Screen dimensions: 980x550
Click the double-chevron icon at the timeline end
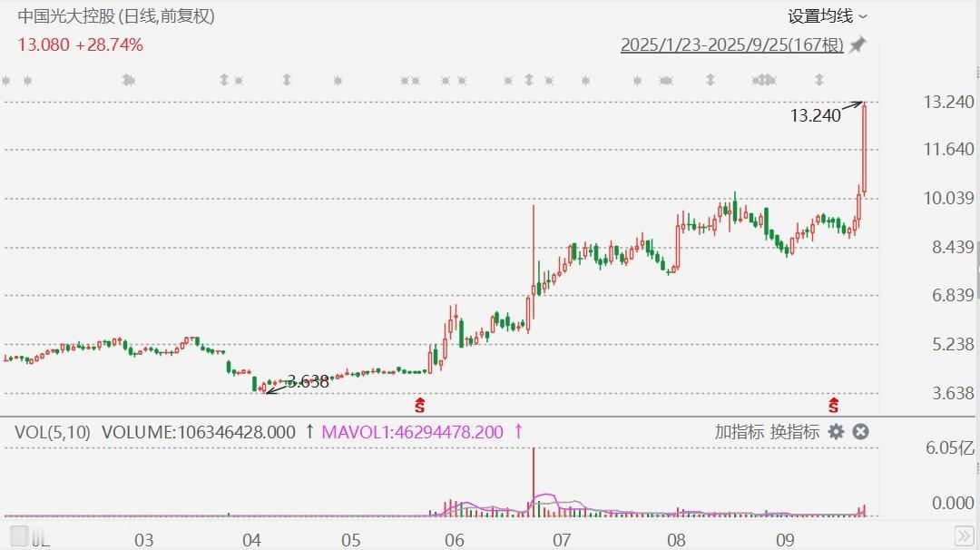click(x=963, y=535)
